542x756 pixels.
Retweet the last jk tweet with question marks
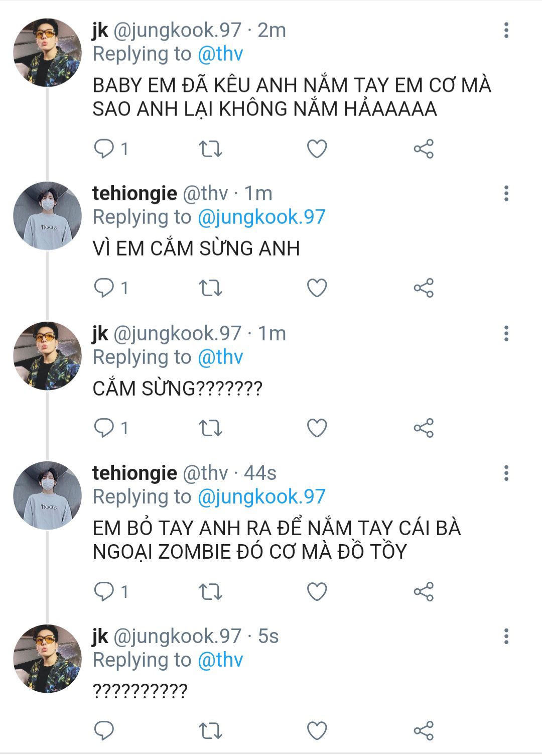coord(210,731)
